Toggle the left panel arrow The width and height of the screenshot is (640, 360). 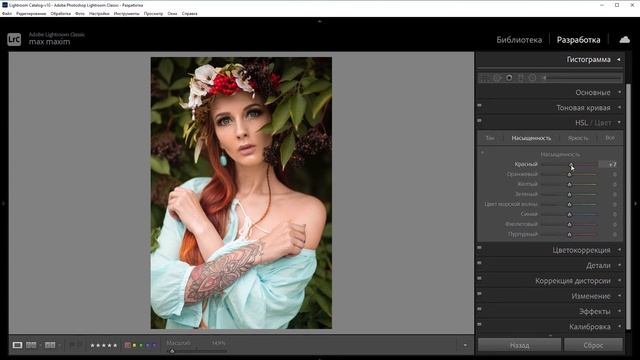coord(3,203)
